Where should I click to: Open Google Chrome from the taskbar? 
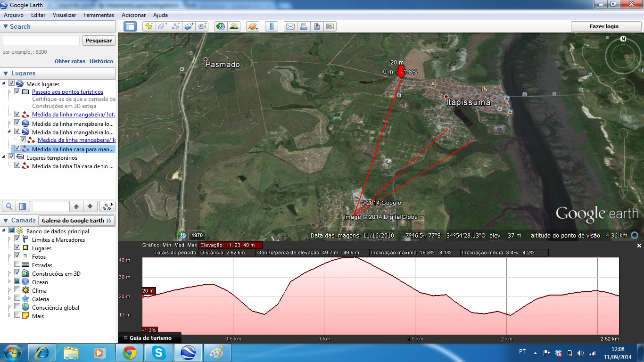pyautogui.click(x=130, y=353)
